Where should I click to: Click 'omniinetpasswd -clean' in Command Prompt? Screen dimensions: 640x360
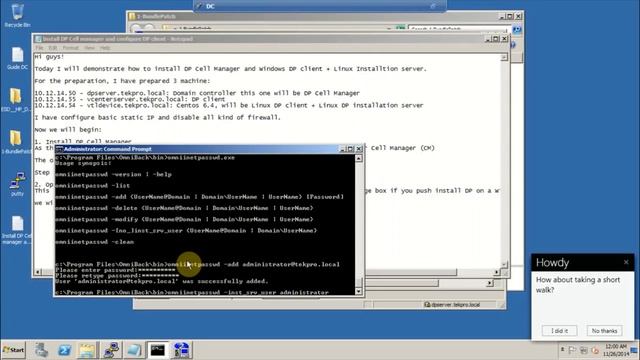coord(94,242)
